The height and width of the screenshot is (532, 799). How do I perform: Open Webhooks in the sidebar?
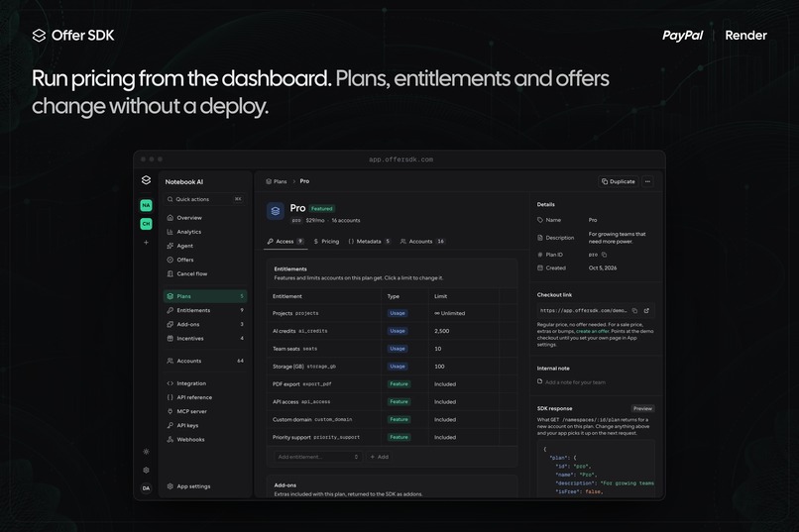pyautogui.click(x=205, y=439)
